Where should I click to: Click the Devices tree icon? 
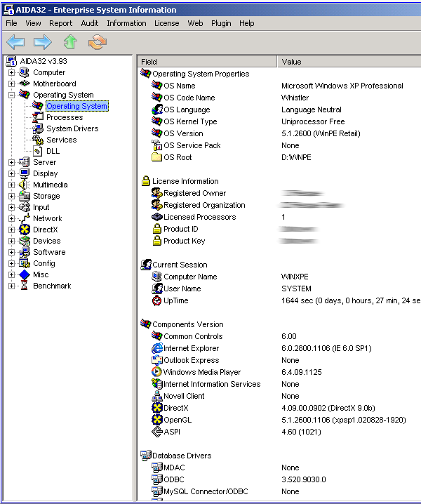(24, 241)
